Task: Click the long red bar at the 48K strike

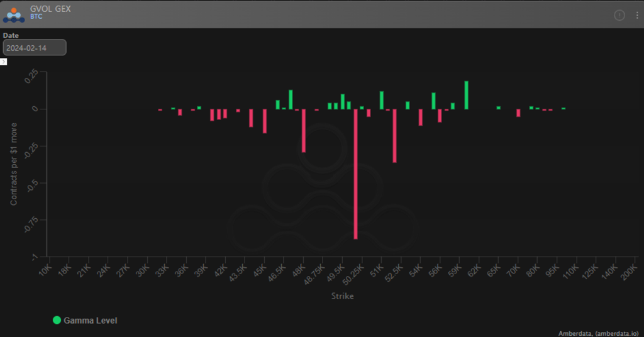Action: (x=304, y=130)
